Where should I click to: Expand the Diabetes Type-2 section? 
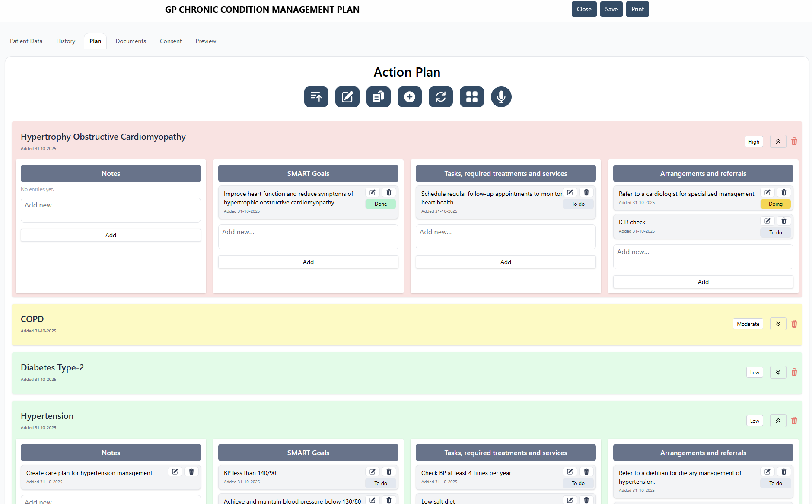click(778, 372)
